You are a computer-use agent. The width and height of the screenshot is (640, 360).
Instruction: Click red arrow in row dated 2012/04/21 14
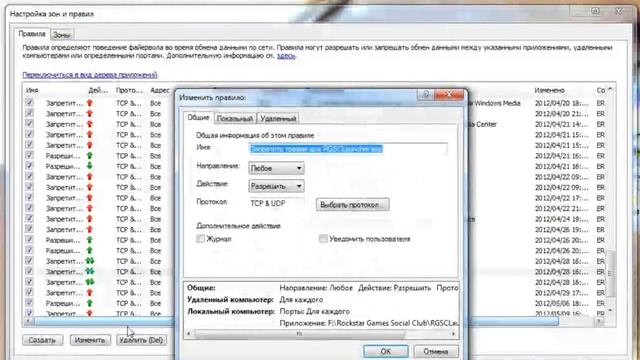tap(90, 124)
